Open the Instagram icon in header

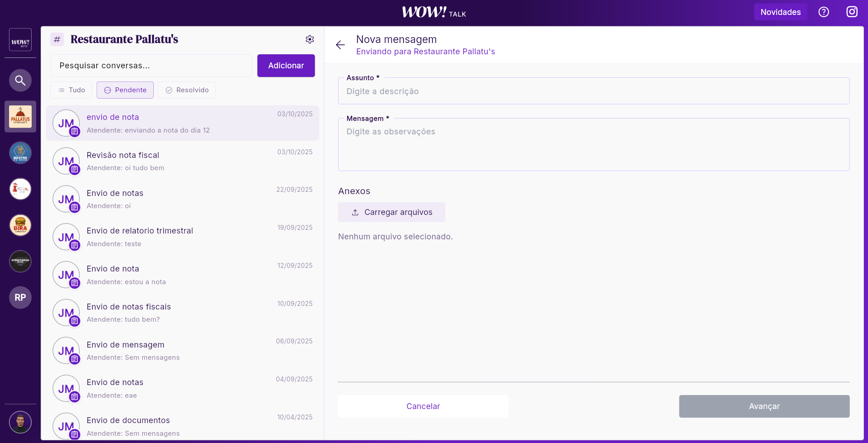coord(852,12)
